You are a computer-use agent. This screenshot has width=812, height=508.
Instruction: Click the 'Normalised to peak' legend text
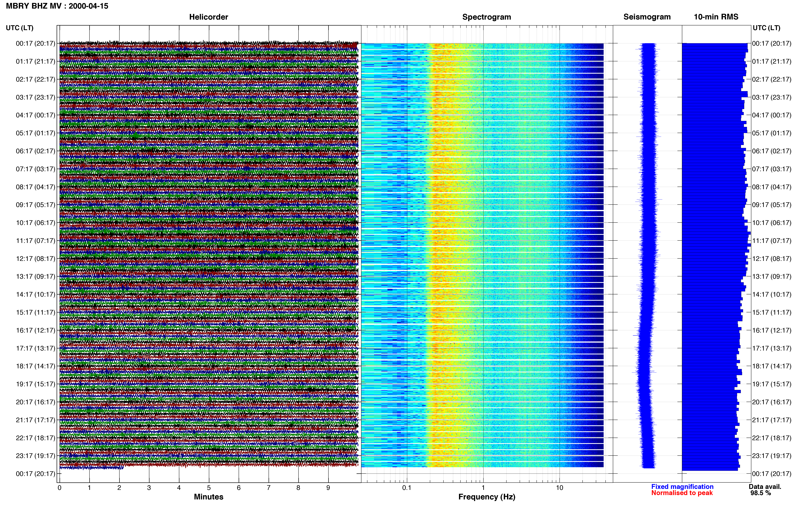tap(682, 493)
